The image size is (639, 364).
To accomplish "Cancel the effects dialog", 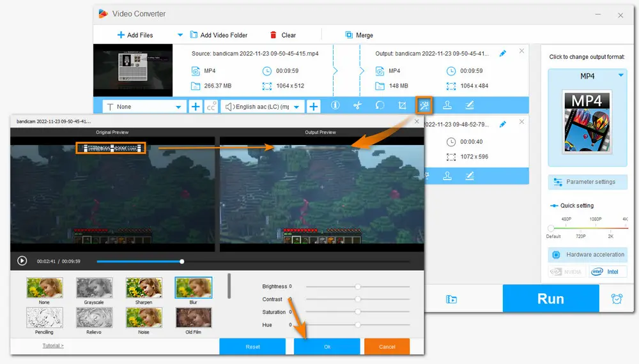I will 387,347.
